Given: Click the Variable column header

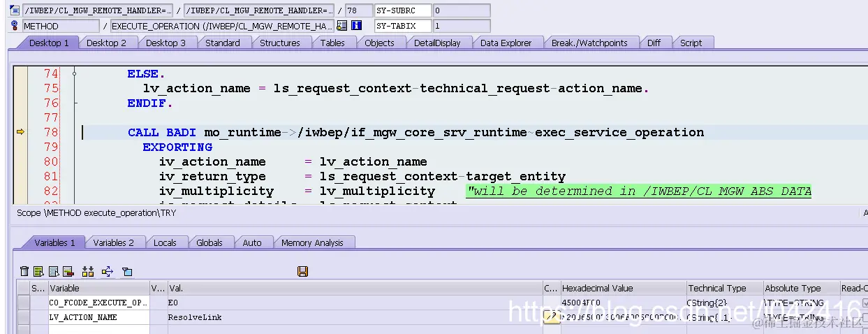Looking at the screenshot, I should [x=98, y=288].
